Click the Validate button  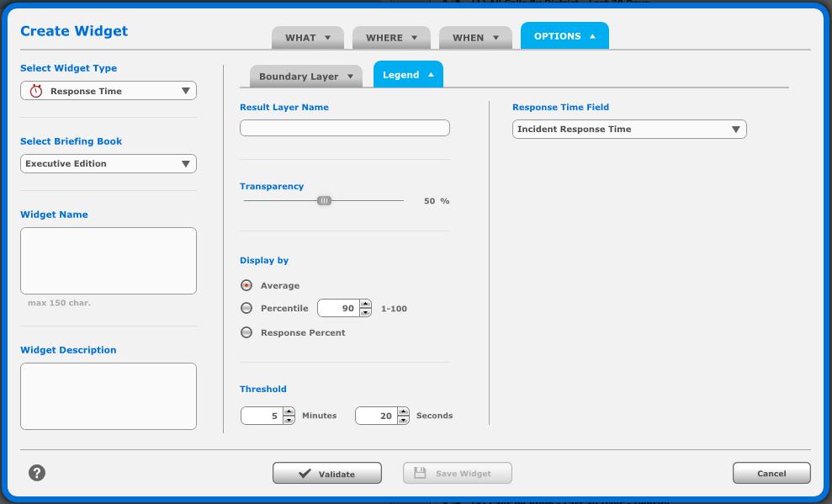[326, 474]
